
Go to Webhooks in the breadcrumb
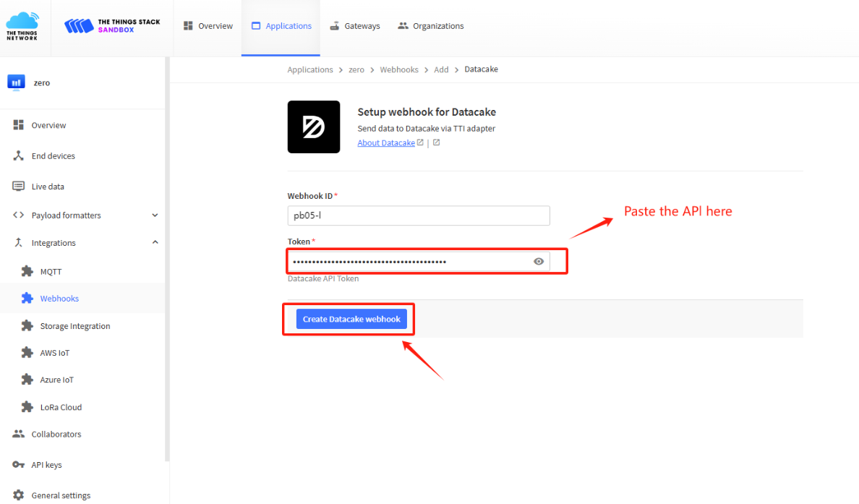point(399,69)
